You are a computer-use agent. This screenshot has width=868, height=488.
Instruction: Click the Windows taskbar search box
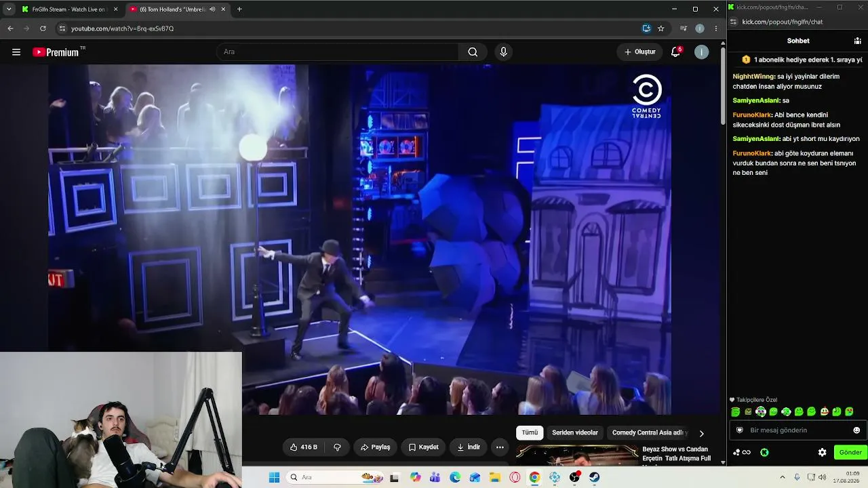tap(336, 478)
